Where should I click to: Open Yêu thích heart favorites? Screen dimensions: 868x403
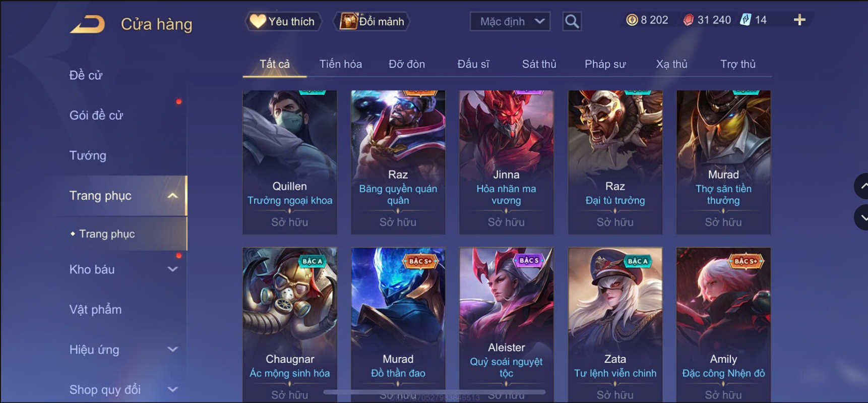point(283,21)
